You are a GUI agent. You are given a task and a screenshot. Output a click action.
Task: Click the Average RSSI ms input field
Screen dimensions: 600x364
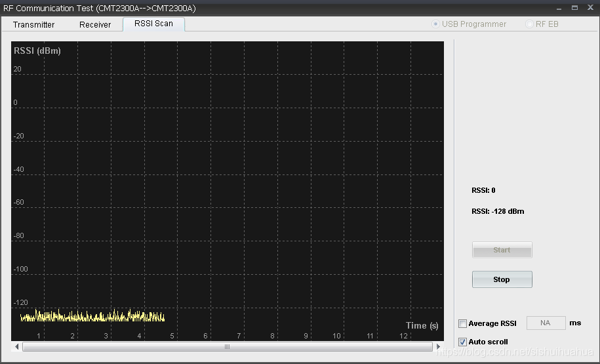click(x=546, y=323)
